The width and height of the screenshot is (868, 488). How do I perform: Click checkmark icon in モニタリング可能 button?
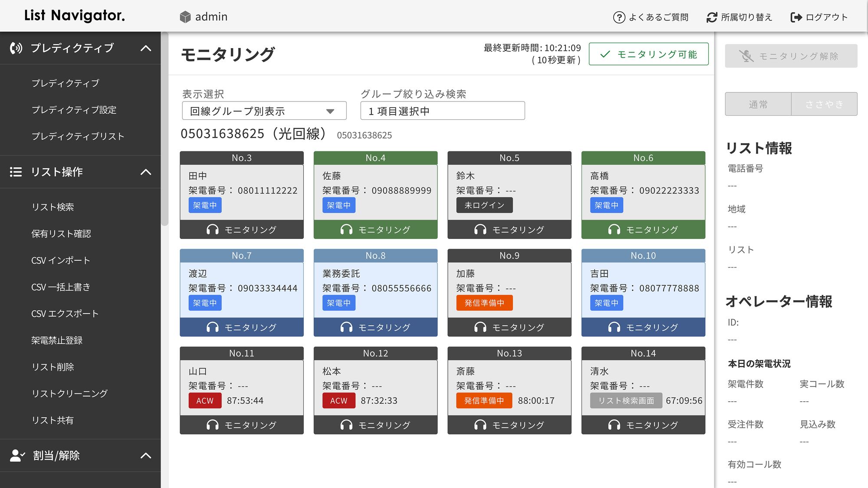coord(605,54)
